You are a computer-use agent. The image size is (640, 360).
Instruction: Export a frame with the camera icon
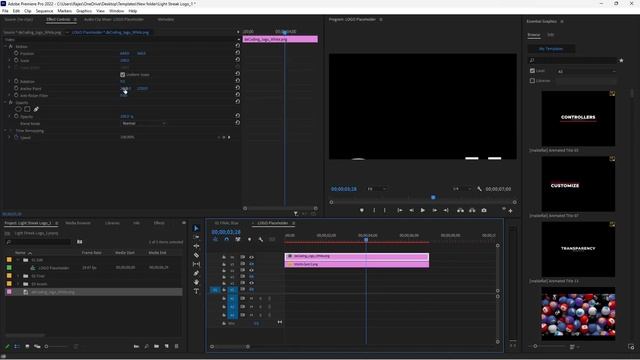tap(484, 210)
